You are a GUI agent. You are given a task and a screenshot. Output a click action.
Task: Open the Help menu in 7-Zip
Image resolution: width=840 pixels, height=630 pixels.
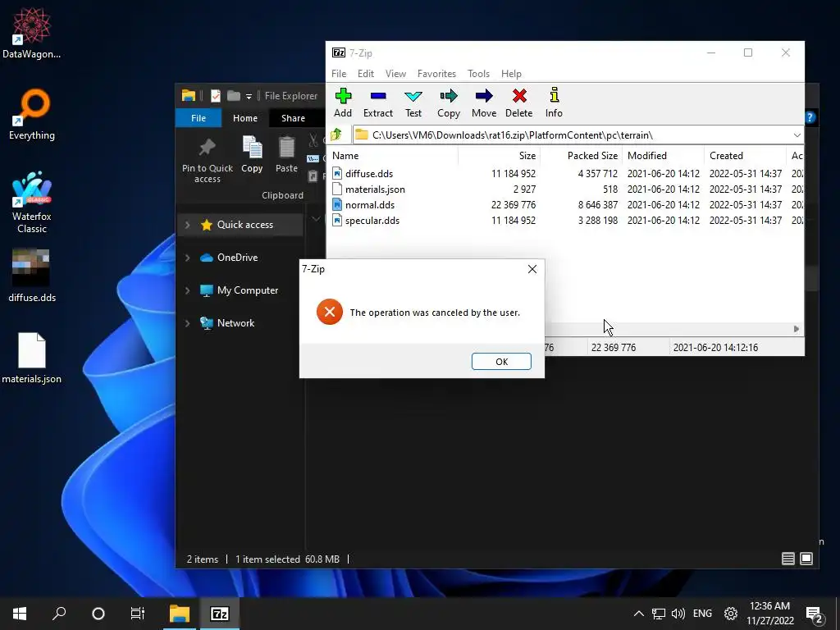511,73
